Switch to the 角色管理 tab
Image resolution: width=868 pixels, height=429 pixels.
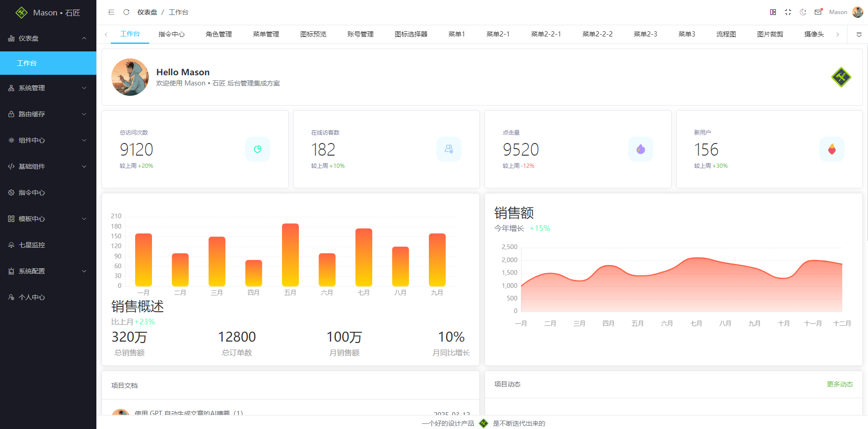219,34
